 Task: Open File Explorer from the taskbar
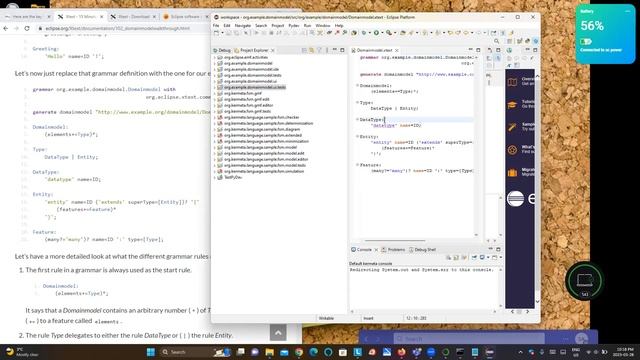pos(269,352)
